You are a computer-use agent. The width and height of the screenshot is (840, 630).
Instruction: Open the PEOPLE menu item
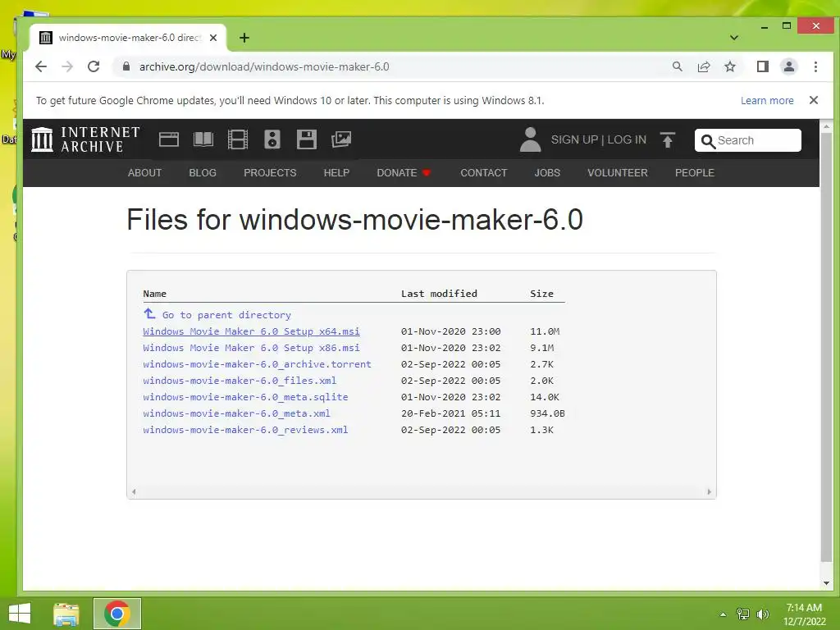[694, 172]
